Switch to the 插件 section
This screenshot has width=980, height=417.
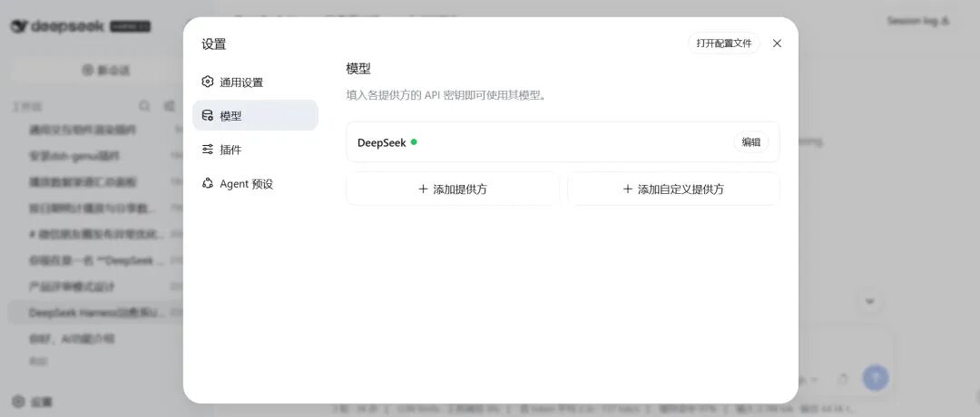click(255, 150)
